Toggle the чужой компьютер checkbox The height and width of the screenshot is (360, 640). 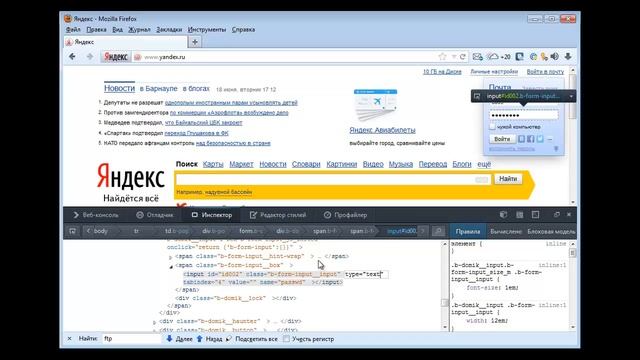493,127
